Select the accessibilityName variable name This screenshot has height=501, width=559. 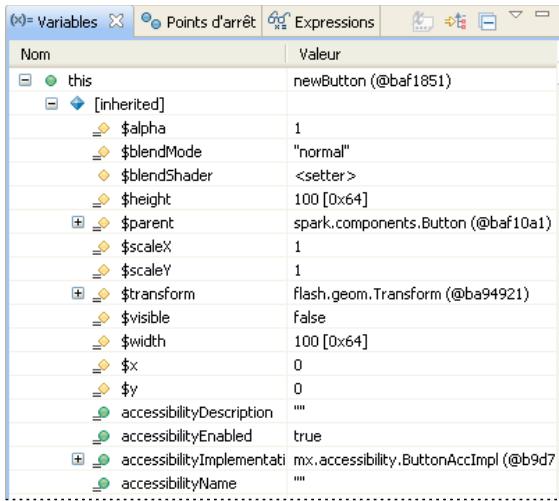(x=179, y=484)
